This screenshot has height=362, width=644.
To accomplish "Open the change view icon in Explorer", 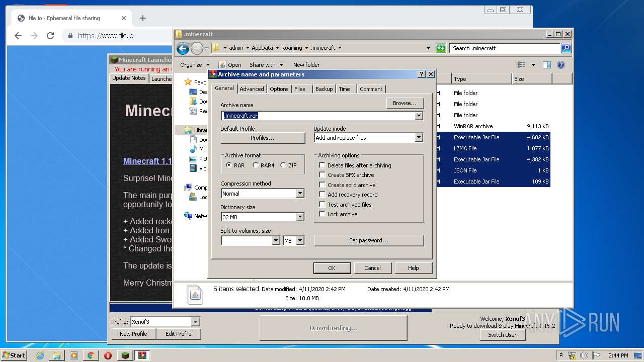I will pyautogui.click(x=521, y=65).
